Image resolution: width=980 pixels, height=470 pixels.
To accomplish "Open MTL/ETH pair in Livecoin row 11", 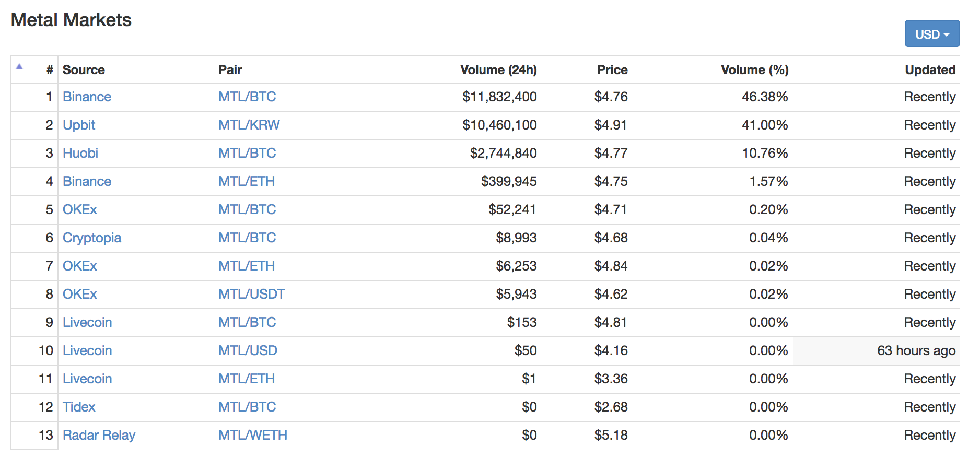I will point(247,379).
